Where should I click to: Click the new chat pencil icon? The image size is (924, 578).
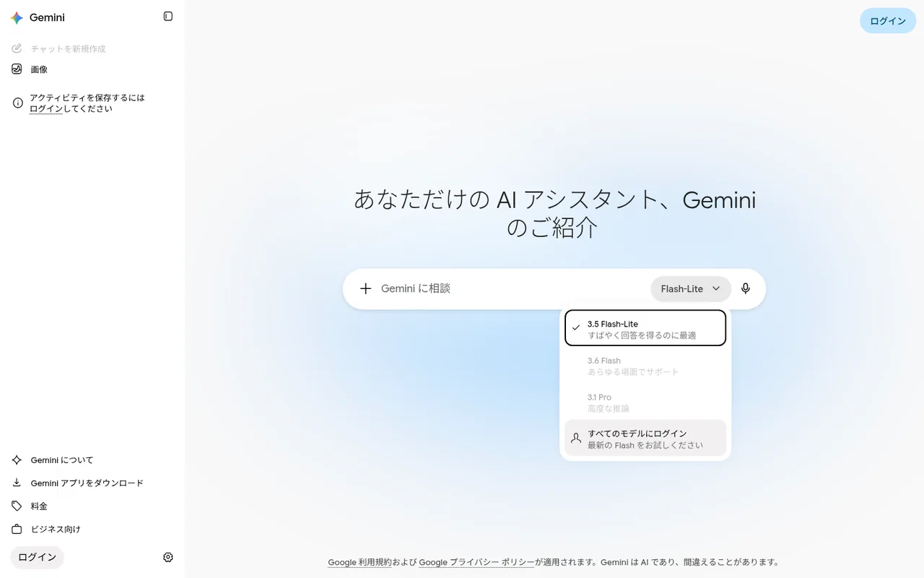(x=17, y=48)
